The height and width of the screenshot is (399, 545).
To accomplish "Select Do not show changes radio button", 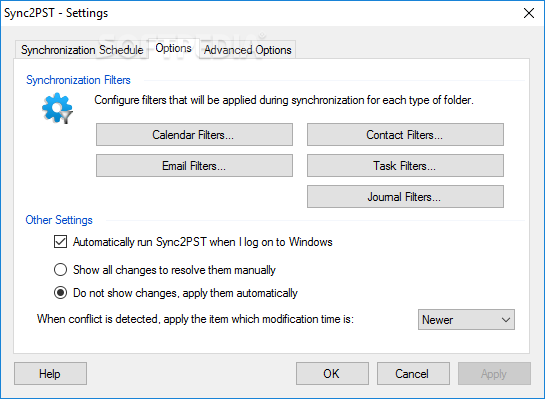I will pos(60,293).
